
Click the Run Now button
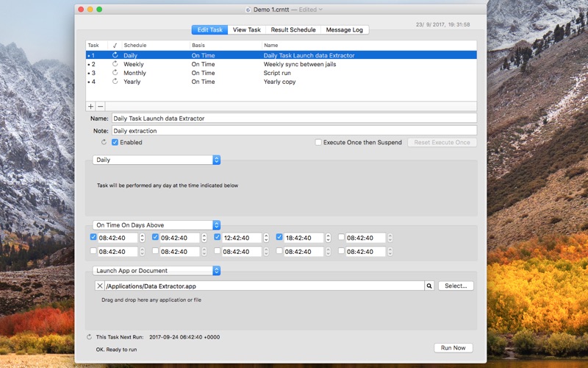click(453, 347)
